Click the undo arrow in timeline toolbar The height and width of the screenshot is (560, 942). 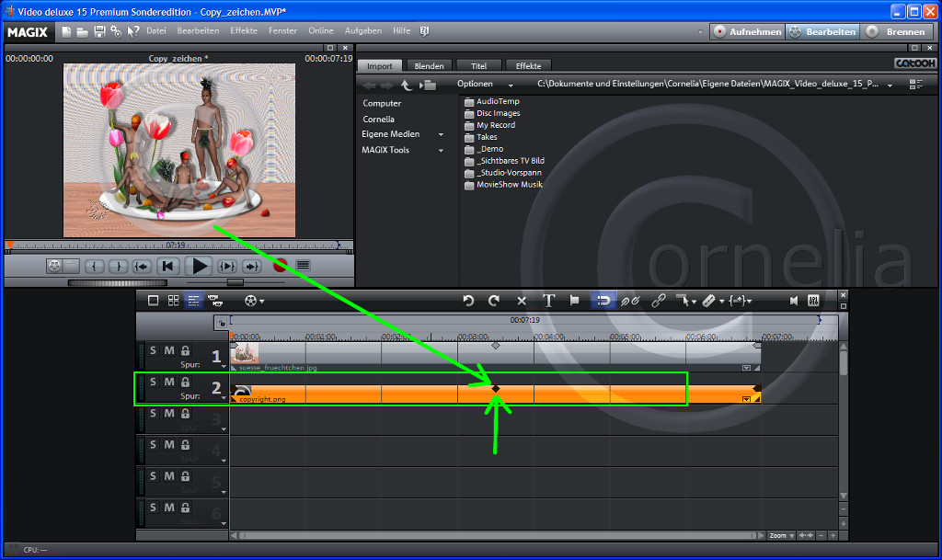467,301
